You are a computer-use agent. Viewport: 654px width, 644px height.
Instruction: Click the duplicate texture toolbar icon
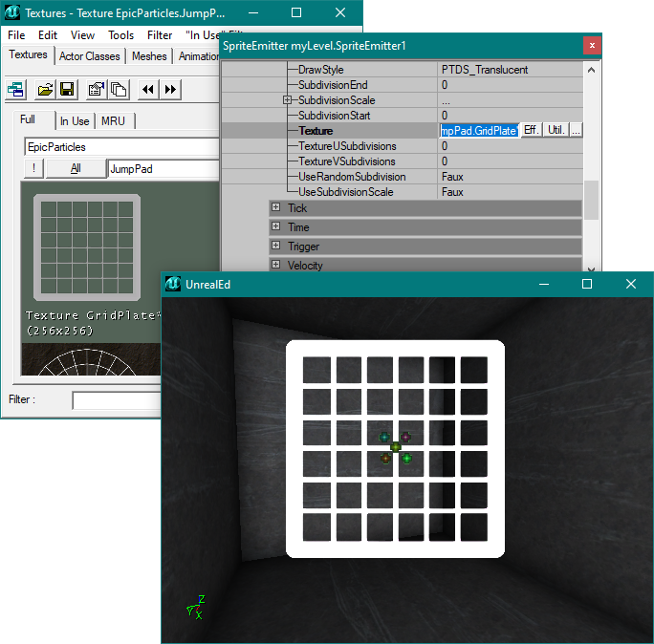pos(119,90)
